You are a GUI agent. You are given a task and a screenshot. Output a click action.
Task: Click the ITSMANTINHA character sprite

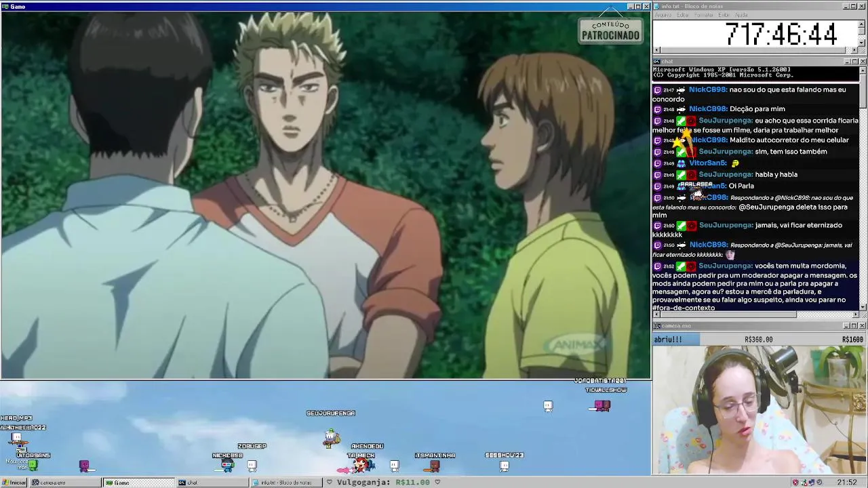[435, 466]
